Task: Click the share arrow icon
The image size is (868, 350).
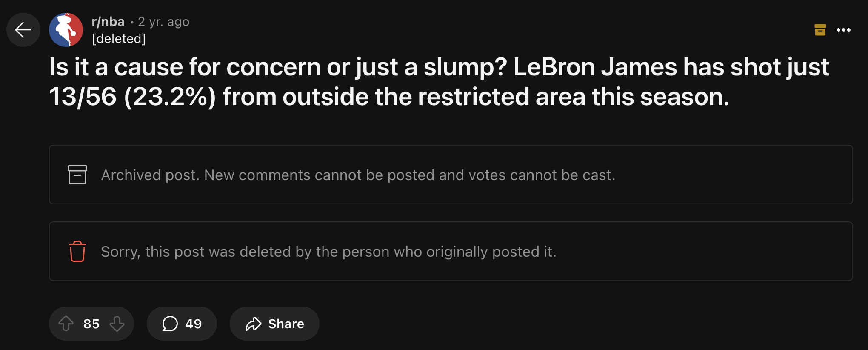Action: click(254, 324)
